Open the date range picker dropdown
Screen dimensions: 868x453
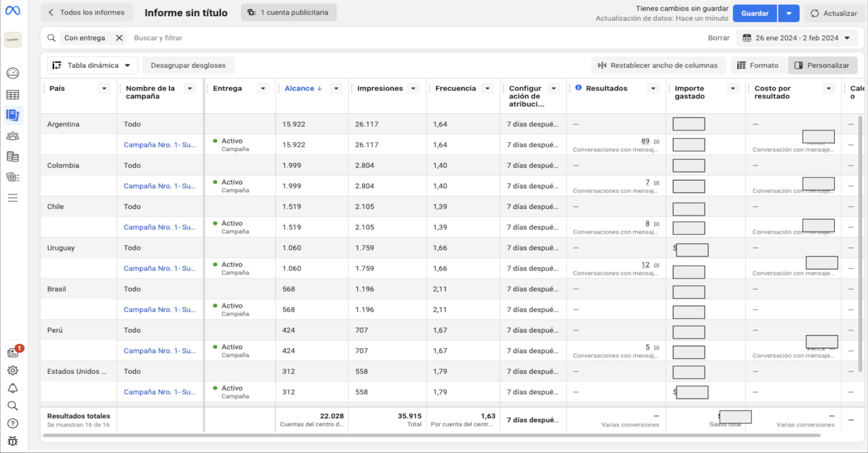tap(796, 38)
